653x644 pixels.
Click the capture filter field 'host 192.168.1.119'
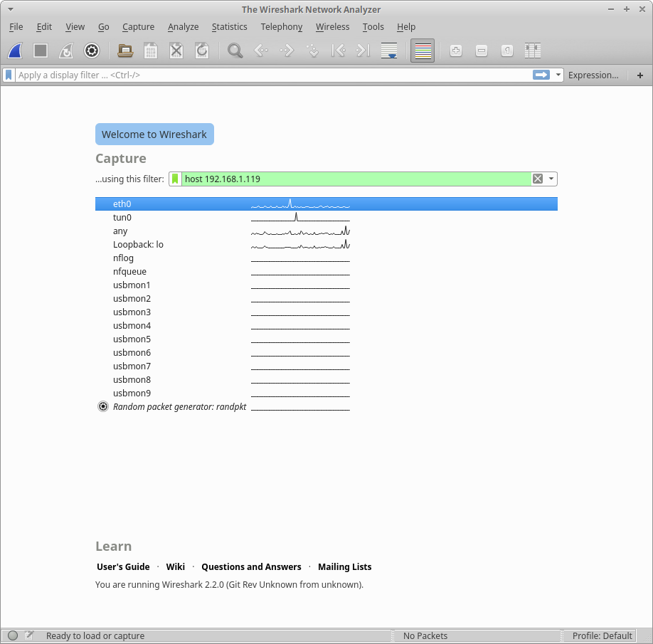click(356, 179)
